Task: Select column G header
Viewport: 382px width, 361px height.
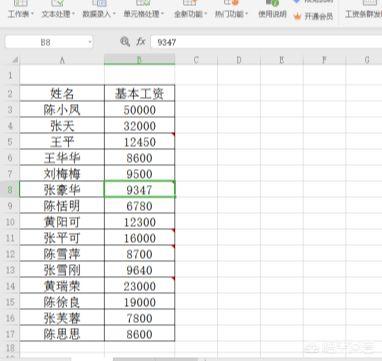Action: (364, 60)
